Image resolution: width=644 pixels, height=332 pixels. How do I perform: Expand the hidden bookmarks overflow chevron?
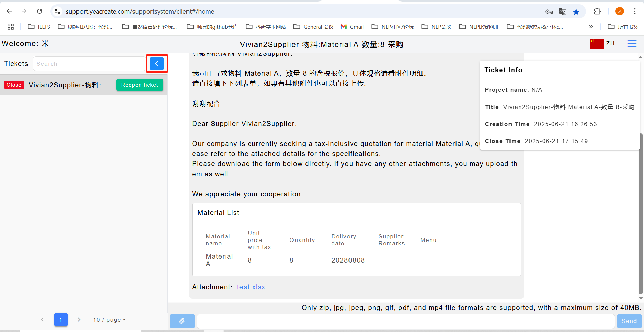coord(591,27)
